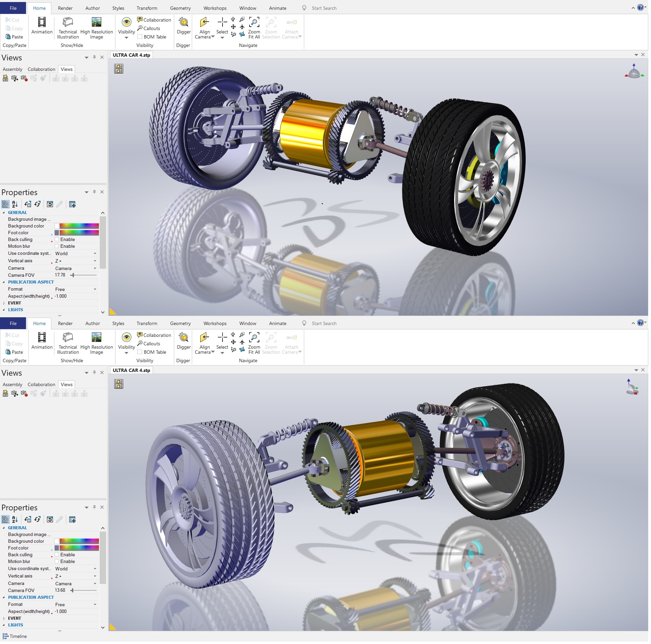Select Pan (four-arrow) icon in upper window

point(233,27)
